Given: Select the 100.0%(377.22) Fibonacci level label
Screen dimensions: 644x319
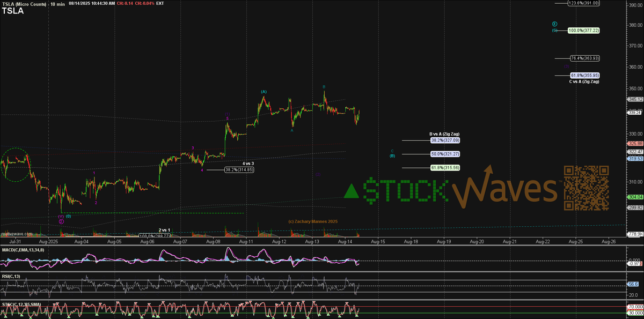Looking at the screenshot, I should (x=583, y=31).
